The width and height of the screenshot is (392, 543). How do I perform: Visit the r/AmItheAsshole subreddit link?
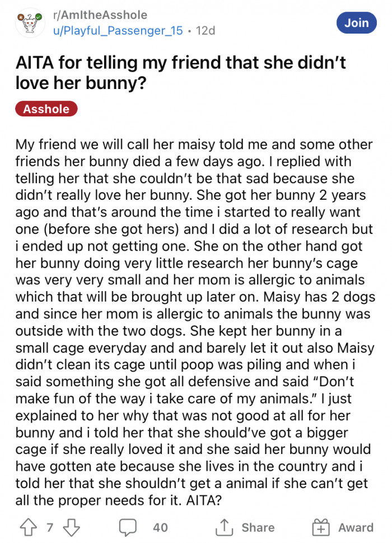pos(102,15)
